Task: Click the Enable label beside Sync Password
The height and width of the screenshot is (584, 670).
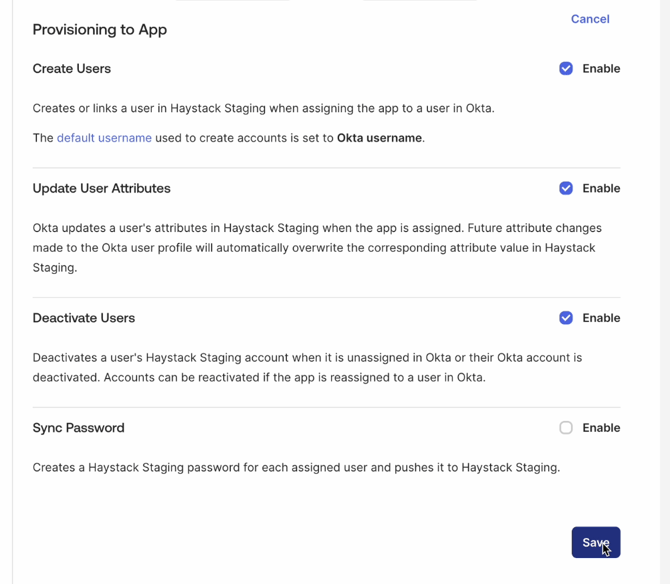Action: coord(601,428)
